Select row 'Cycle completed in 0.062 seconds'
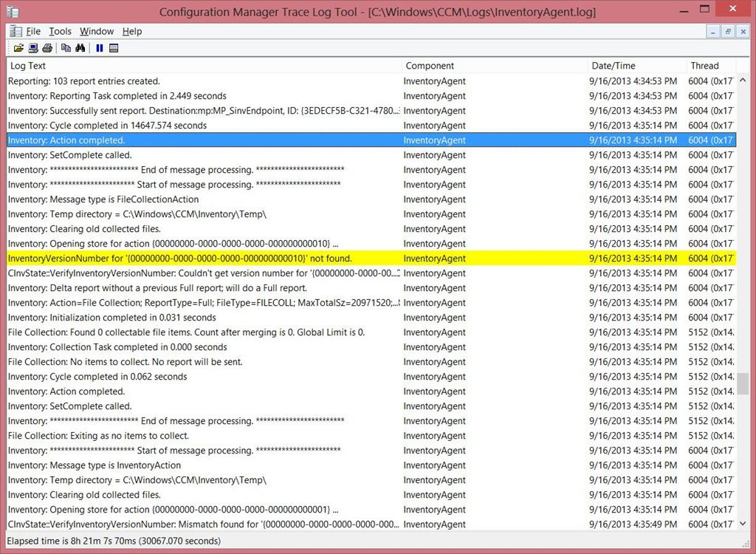756x554 pixels. coord(371,377)
